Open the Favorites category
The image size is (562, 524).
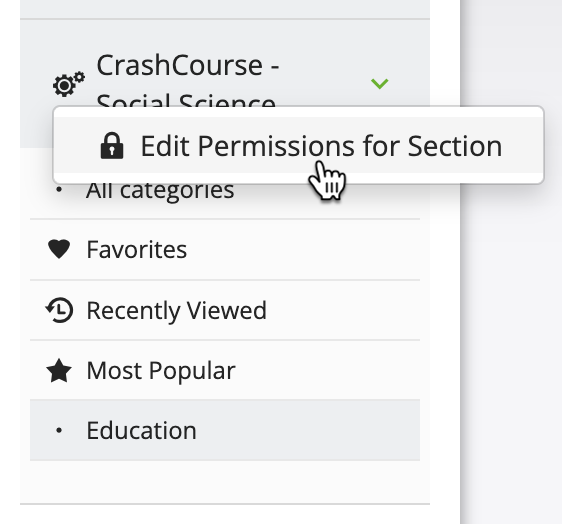point(225,249)
